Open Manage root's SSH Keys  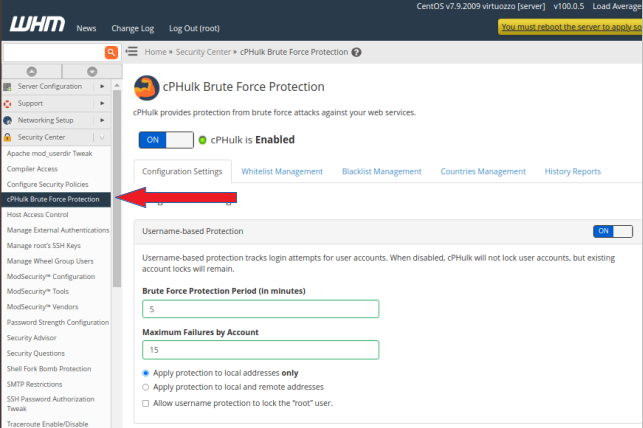coord(43,246)
